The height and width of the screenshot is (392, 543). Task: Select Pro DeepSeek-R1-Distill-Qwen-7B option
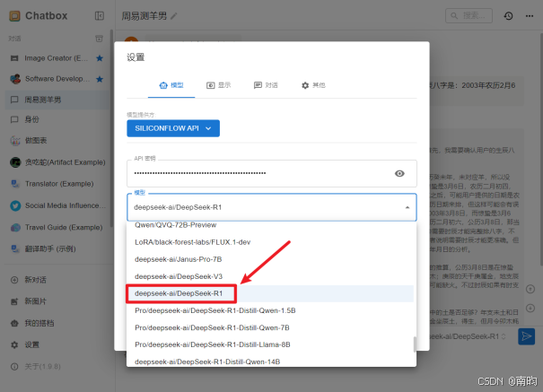coord(271,327)
